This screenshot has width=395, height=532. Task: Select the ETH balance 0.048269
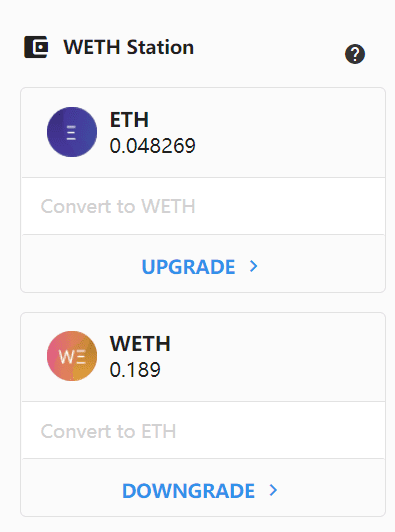click(152, 146)
